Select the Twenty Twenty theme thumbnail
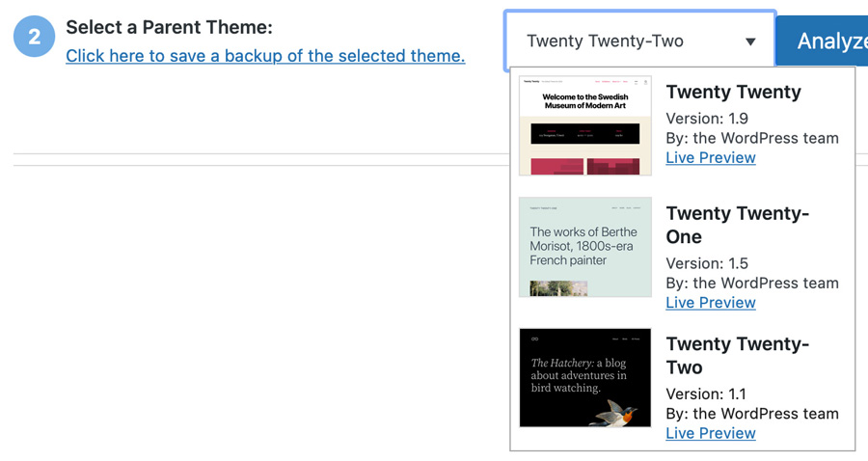Image resolution: width=868 pixels, height=461 pixels. pos(585,125)
